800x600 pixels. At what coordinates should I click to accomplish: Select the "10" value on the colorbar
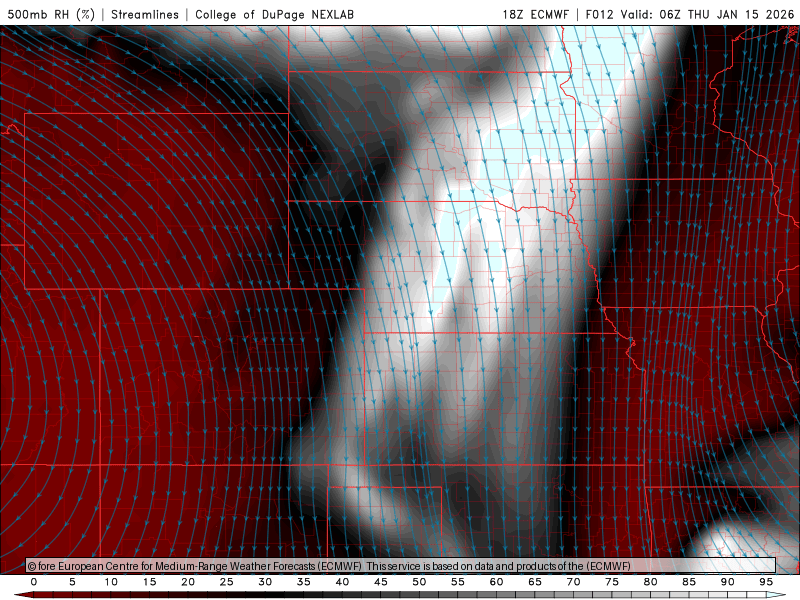tap(111, 582)
